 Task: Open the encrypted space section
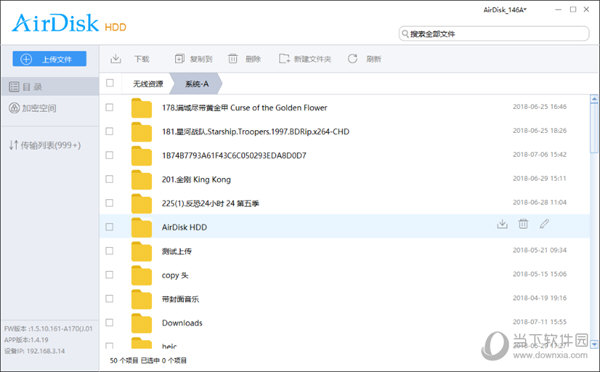[33, 108]
